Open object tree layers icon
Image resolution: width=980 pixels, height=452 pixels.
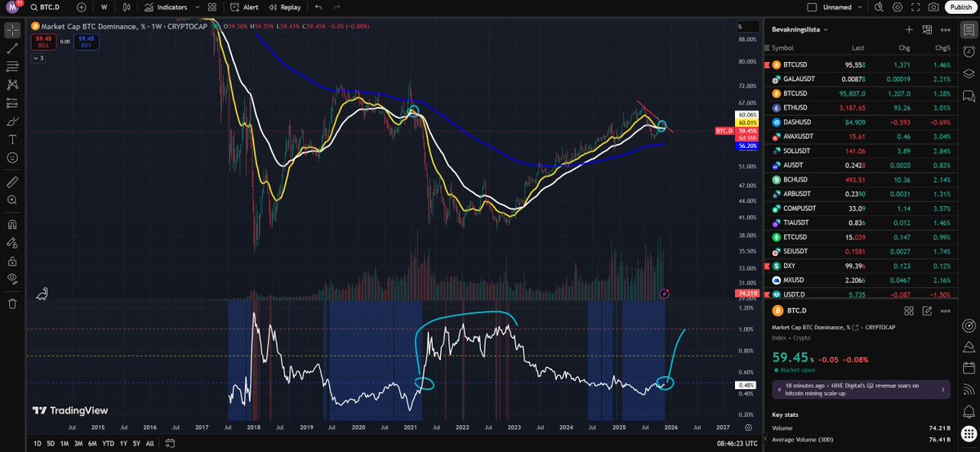[968, 73]
